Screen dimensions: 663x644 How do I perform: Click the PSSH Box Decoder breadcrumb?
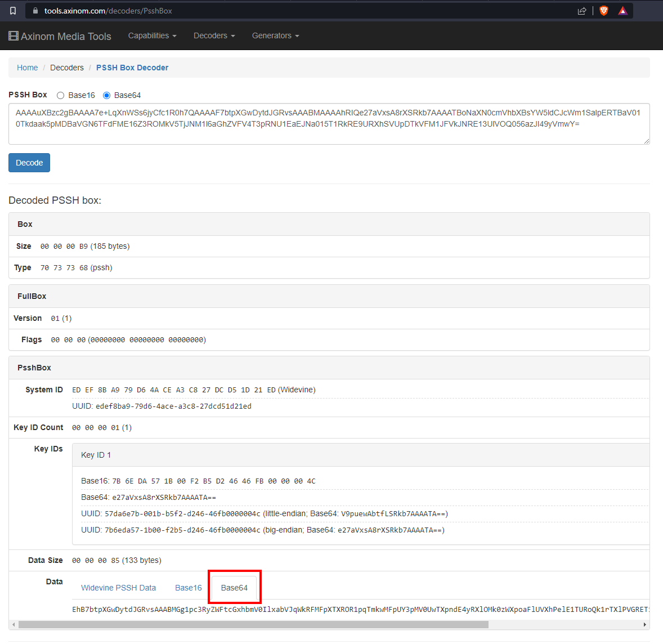132,68
